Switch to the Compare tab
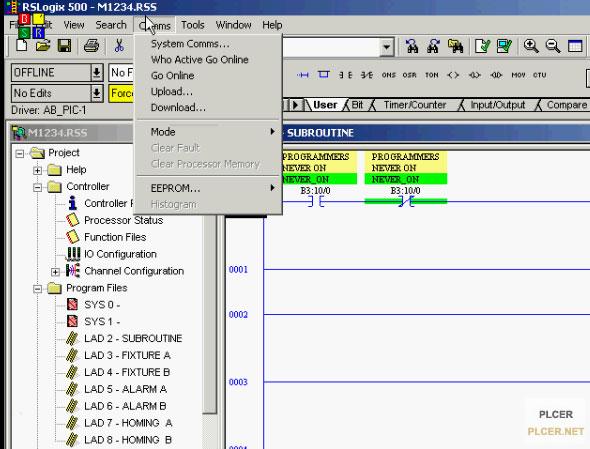The width and height of the screenshot is (590, 449). pyautogui.click(x=567, y=105)
